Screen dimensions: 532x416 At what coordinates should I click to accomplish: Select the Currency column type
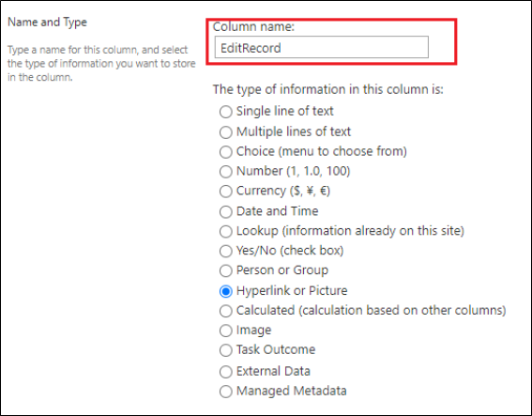pos(225,192)
